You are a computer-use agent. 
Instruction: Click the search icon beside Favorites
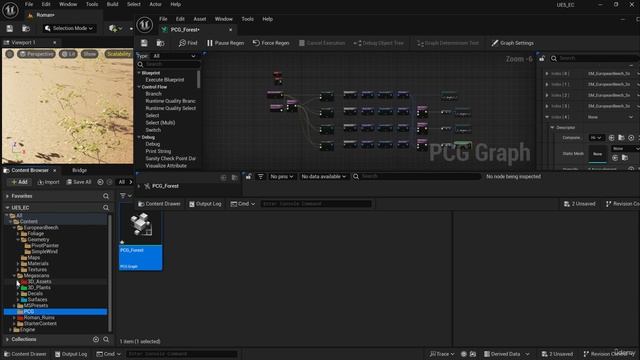pyautogui.click(x=106, y=196)
